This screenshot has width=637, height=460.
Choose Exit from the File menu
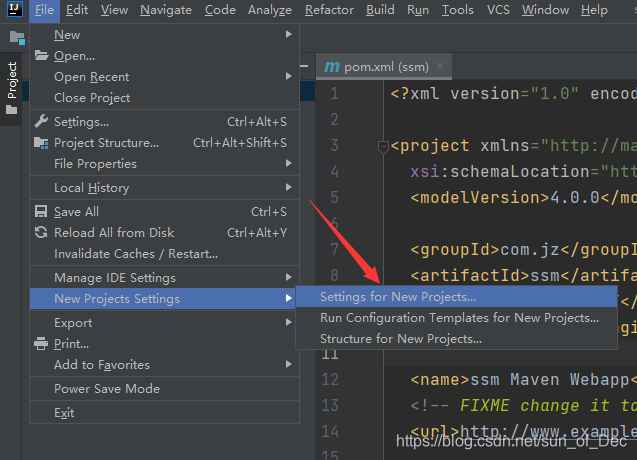pos(165,412)
